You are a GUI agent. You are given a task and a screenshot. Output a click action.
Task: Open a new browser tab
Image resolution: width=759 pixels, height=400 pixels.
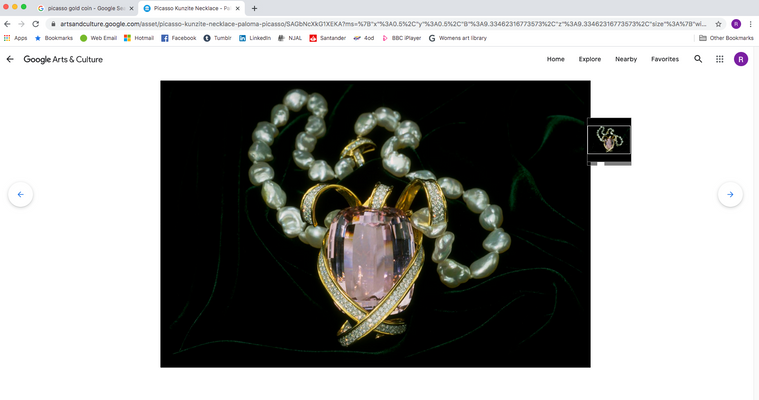click(x=254, y=8)
